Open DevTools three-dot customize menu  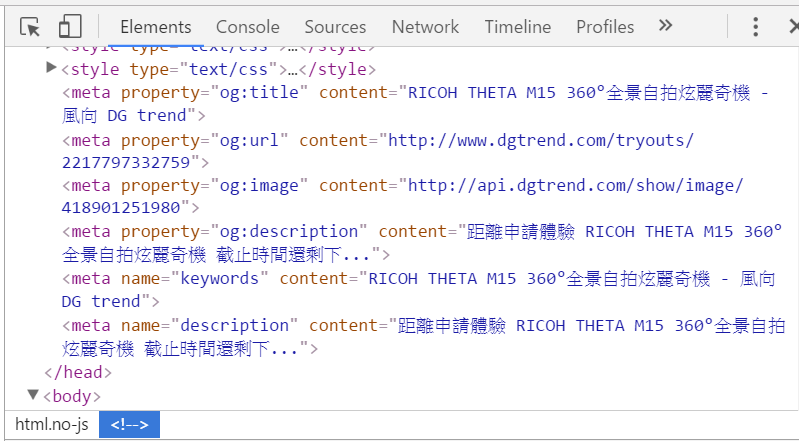(756, 27)
